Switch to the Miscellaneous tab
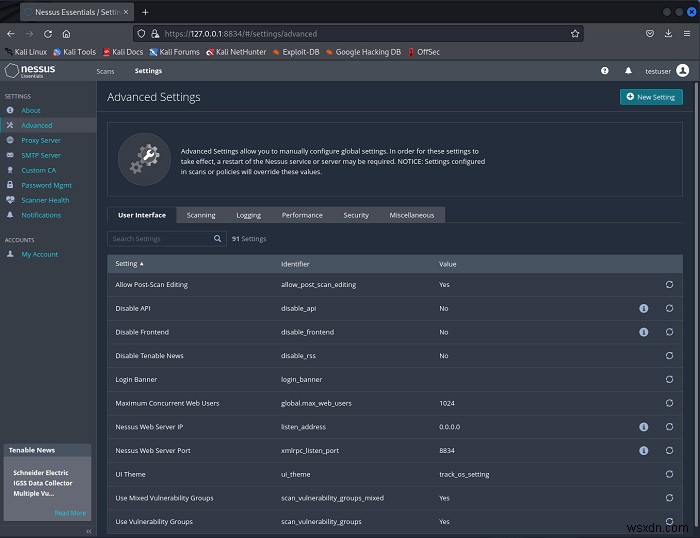The width and height of the screenshot is (700, 538). click(412, 215)
